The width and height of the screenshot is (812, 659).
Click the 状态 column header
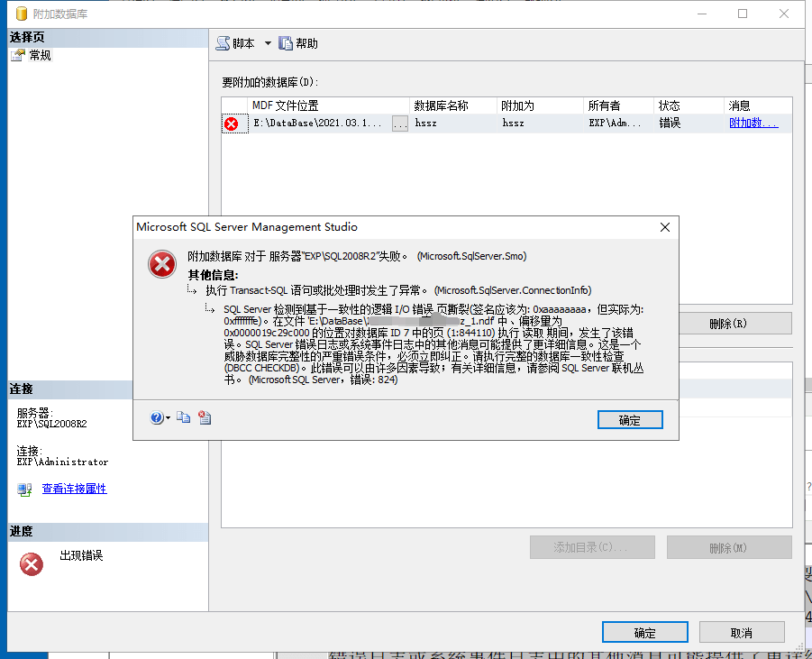pos(689,105)
